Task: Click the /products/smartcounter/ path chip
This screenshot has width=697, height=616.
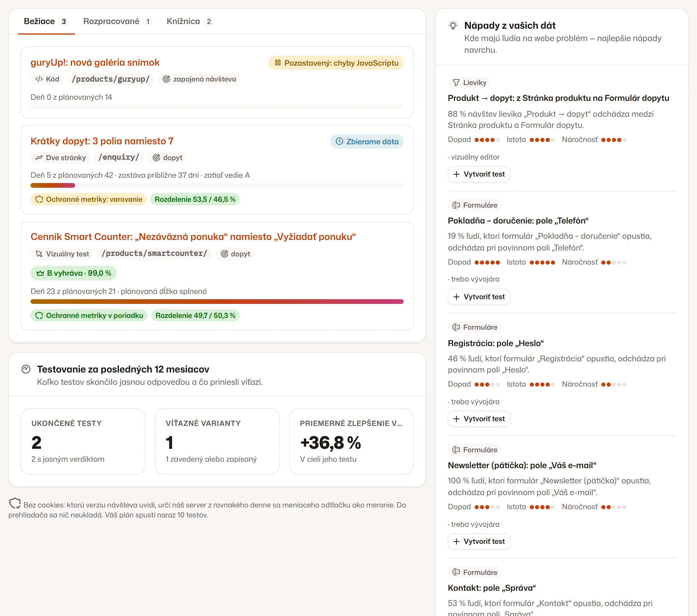Action: [x=154, y=254]
